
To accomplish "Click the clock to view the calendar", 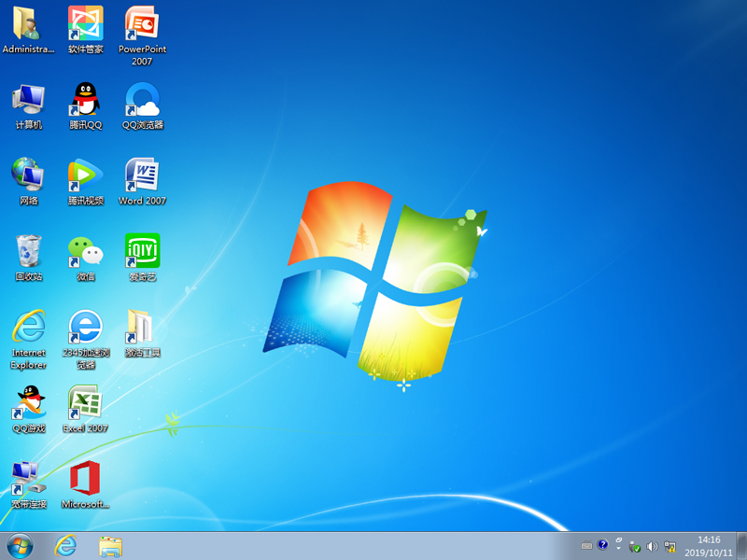I will (708, 547).
